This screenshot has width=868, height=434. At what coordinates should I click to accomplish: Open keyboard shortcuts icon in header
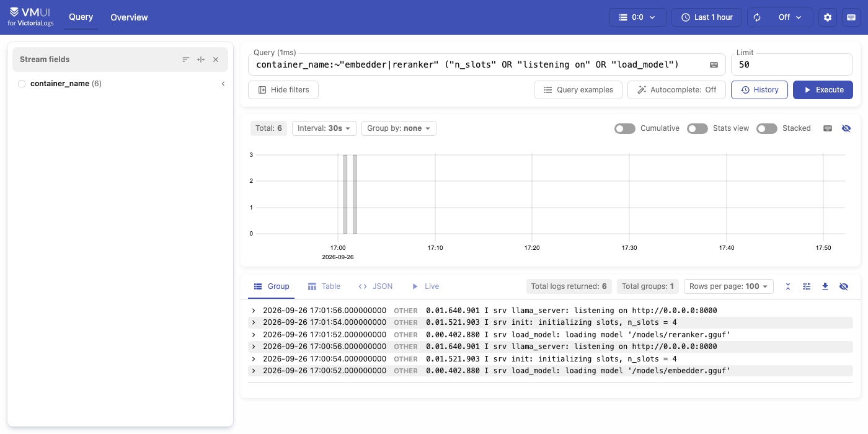coord(851,17)
